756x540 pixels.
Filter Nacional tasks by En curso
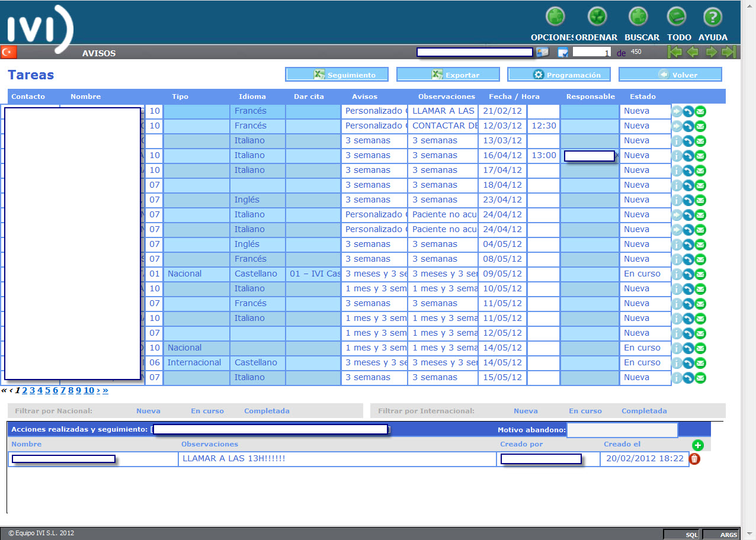pos(207,411)
